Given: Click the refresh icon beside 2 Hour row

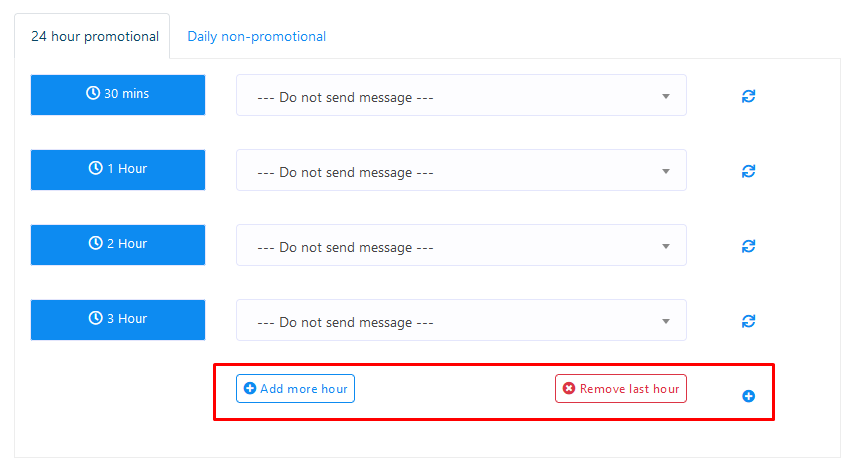Looking at the screenshot, I should pyautogui.click(x=748, y=246).
